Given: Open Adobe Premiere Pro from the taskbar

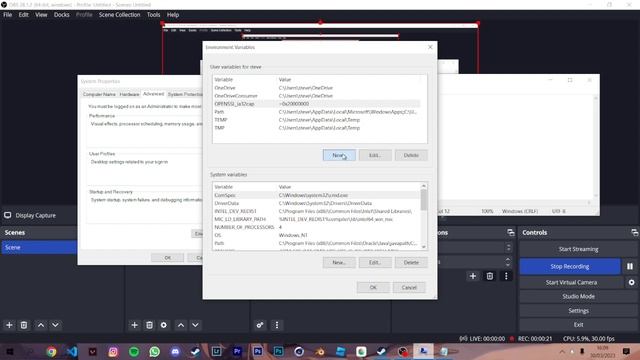Looking at the screenshot, I should tap(237, 351).
